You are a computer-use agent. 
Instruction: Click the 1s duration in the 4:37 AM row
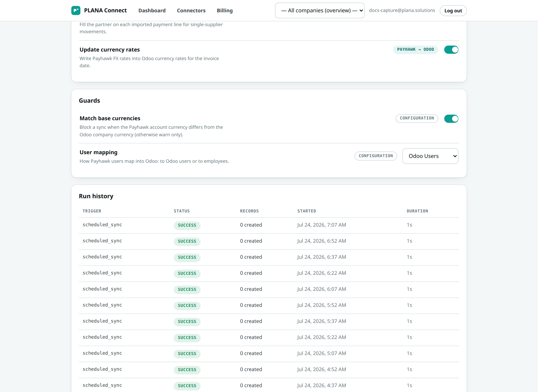(x=409, y=385)
